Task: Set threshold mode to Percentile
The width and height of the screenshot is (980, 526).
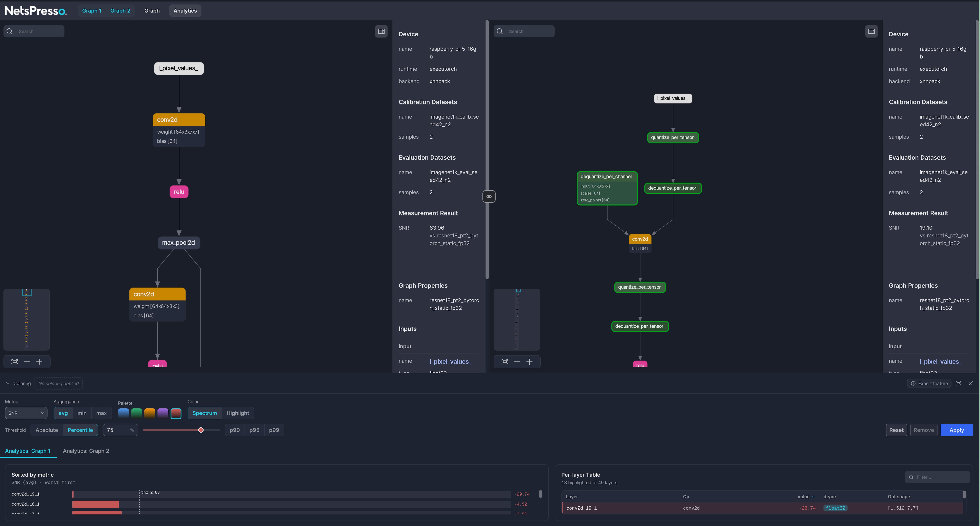Action: [80, 430]
